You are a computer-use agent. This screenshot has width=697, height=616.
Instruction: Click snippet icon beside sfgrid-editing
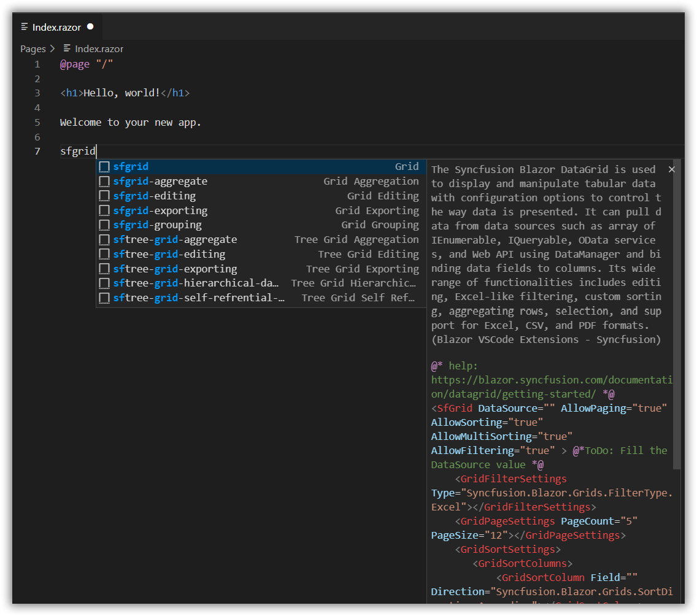[x=104, y=196]
